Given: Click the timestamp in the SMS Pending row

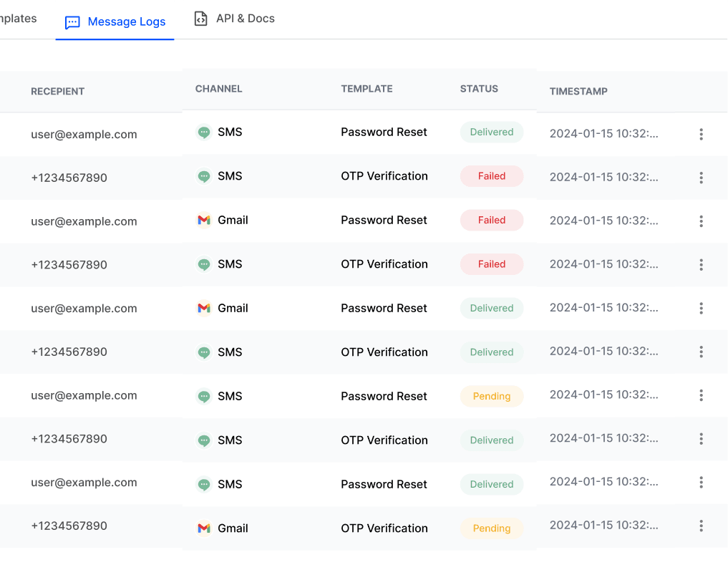Looking at the screenshot, I should click(x=604, y=395).
